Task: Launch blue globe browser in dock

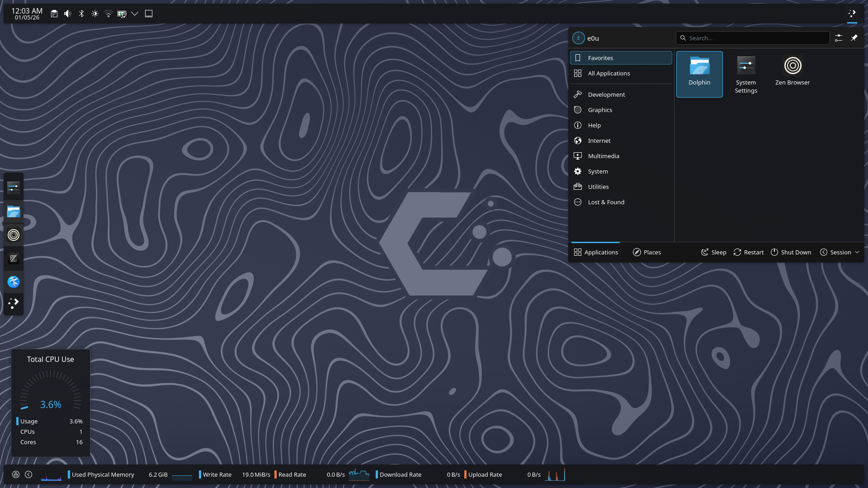Action: 14,282
